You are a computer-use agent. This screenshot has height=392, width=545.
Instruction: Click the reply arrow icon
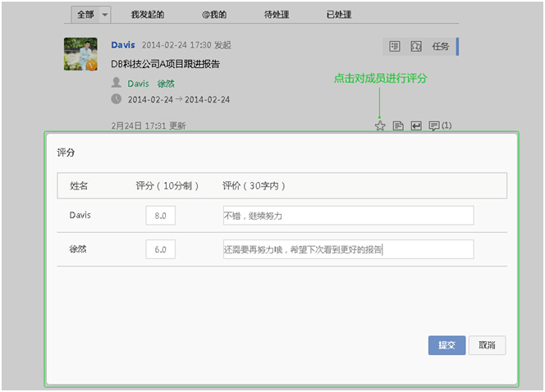416,125
